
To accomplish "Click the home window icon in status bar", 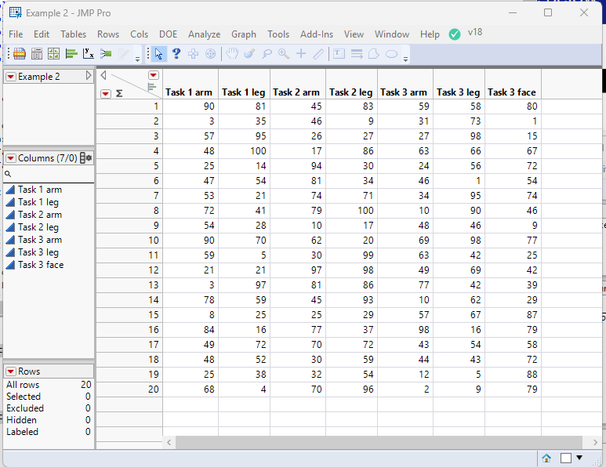I will [x=546, y=458].
